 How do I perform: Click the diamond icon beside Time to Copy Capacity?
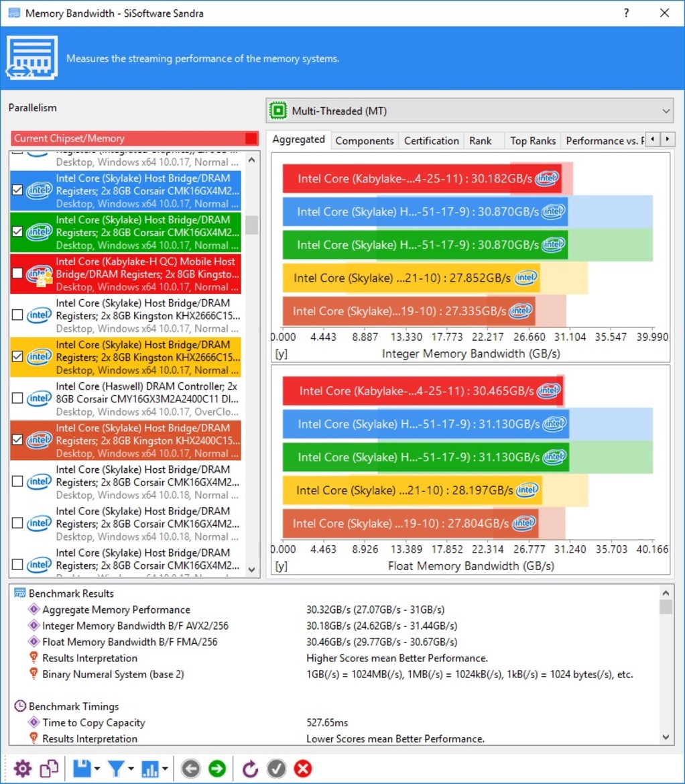34,722
